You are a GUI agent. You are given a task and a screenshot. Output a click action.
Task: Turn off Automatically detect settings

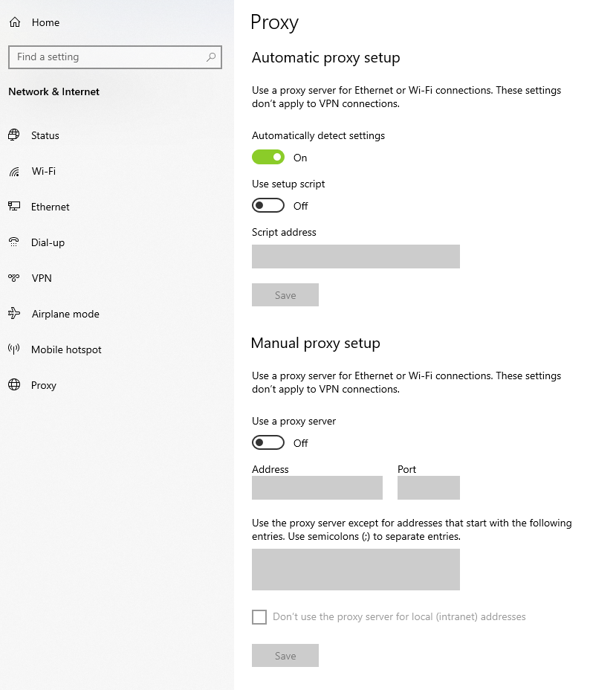coord(268,157)
